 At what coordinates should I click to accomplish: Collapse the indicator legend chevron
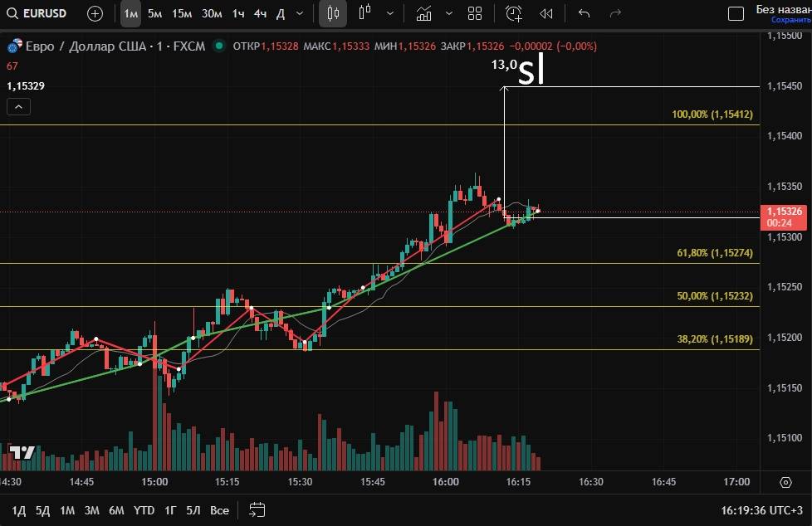[18, 106]
